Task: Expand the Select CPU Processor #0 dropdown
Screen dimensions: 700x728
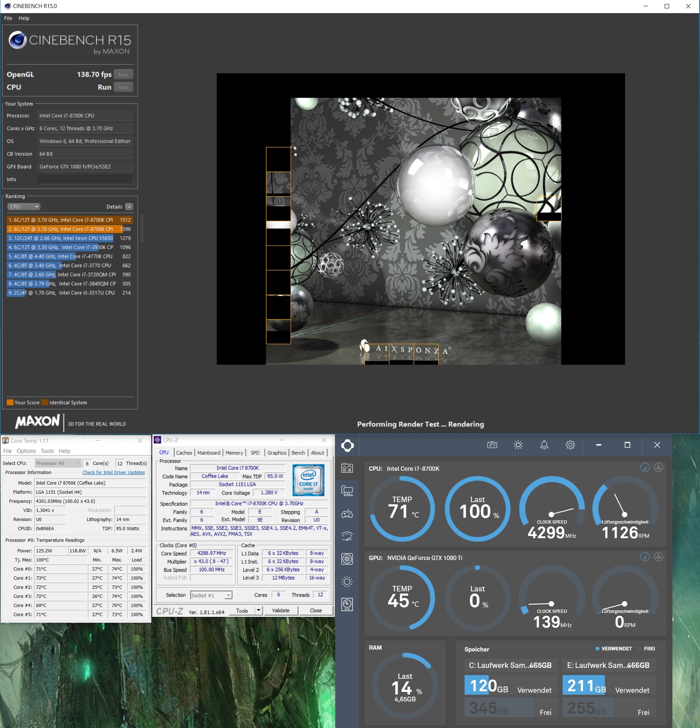Action: click(58, 463)
